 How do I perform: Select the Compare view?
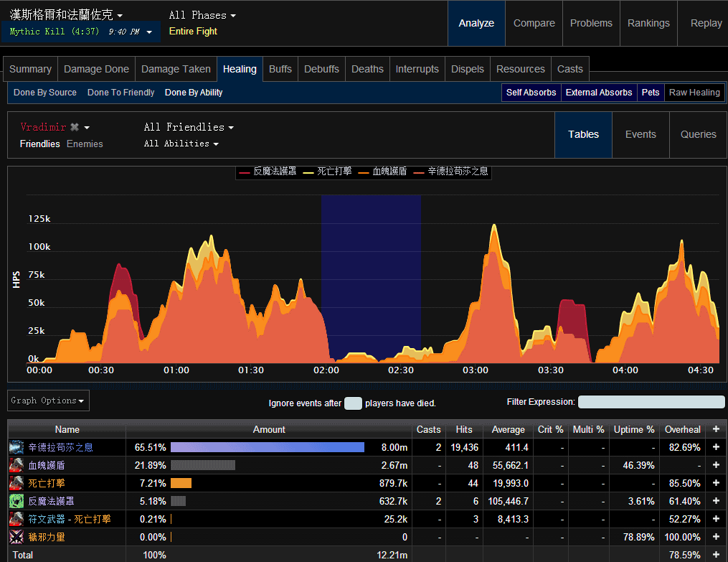534,23
